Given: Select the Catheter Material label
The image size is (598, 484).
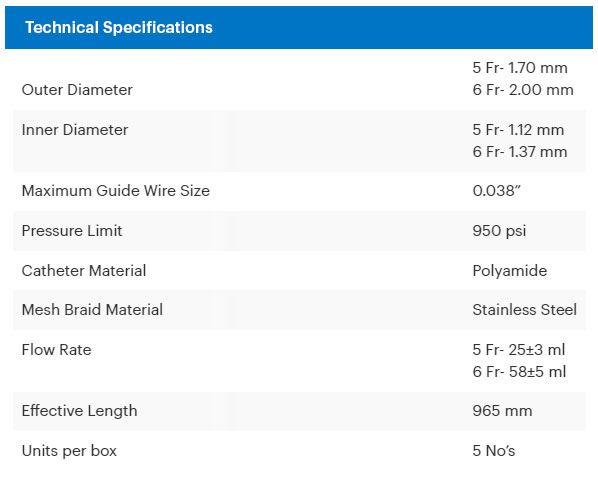Looking at the screenshot, I should pos(84,271).
